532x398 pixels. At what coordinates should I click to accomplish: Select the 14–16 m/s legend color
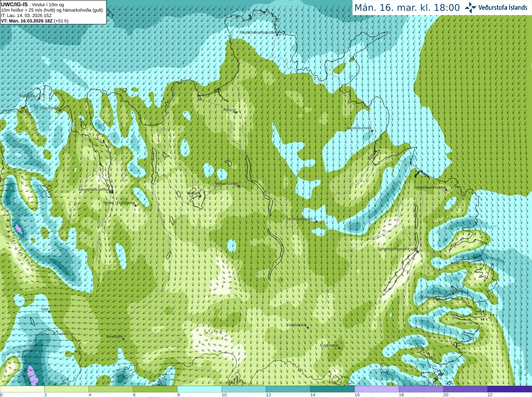[x=332, y=389]
